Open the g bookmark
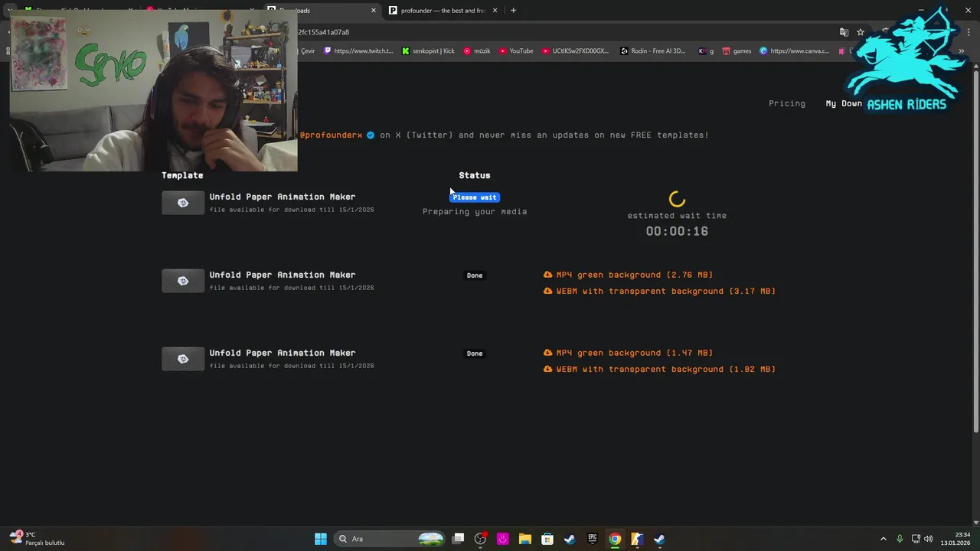Image resolution: width=980 pixels, height=551 pixels. point(706,51)
